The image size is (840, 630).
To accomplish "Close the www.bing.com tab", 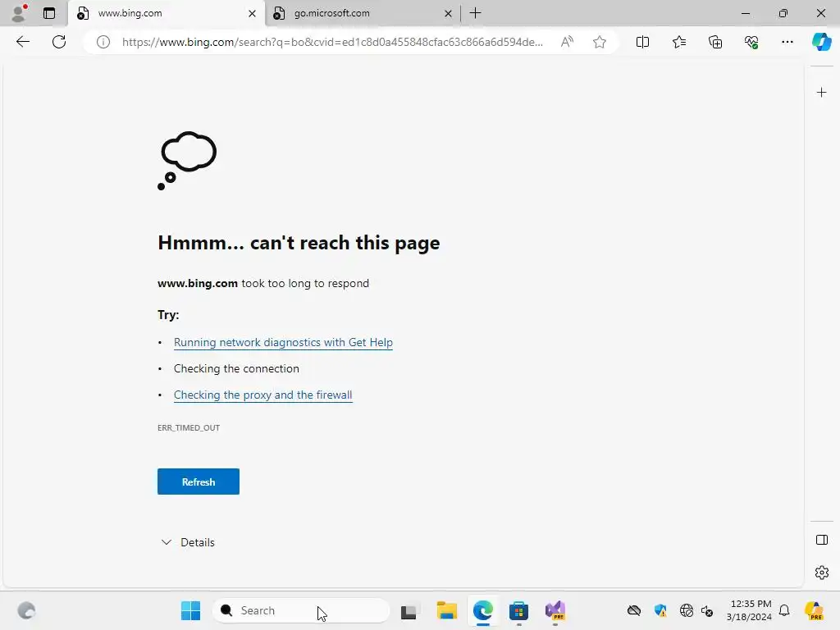I will pos(252,13).
